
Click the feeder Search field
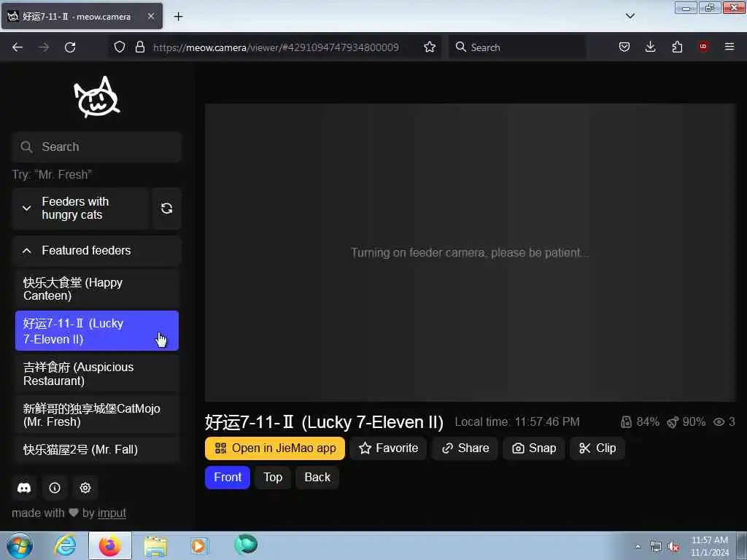[97, 147]
